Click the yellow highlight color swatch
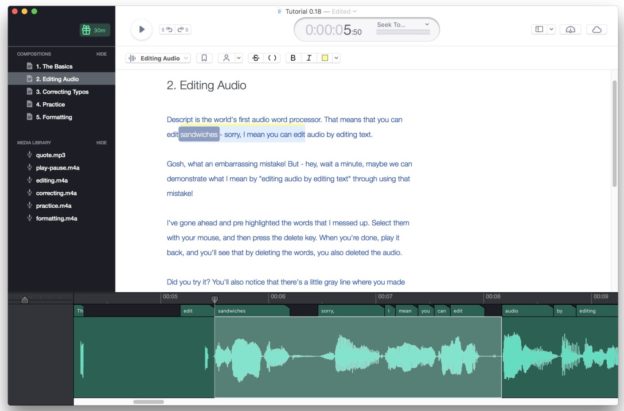 (325, 58)
